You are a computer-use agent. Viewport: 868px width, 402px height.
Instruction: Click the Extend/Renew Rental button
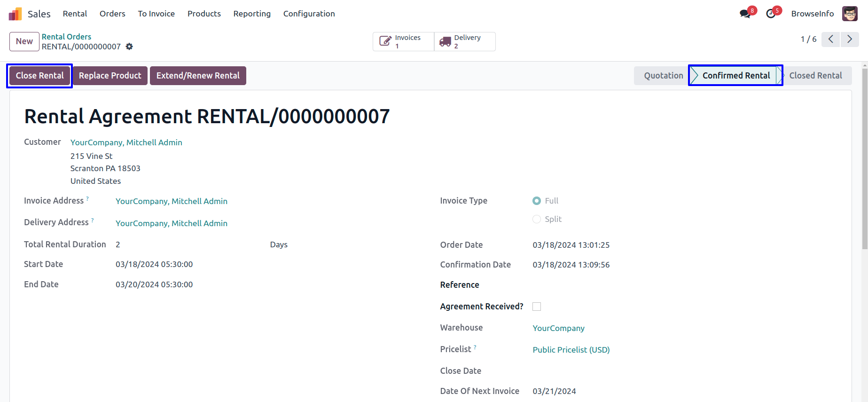click(198, 76)
